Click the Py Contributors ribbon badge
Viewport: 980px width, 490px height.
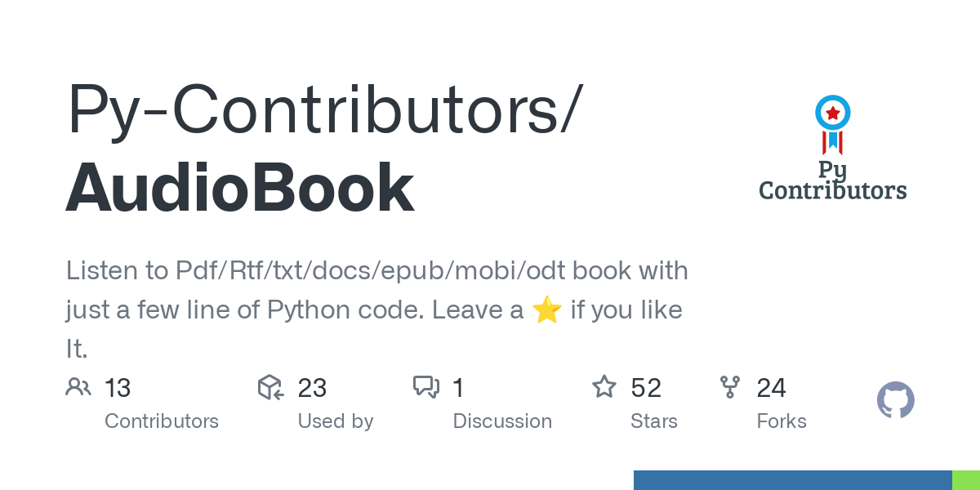coord(832,124)
